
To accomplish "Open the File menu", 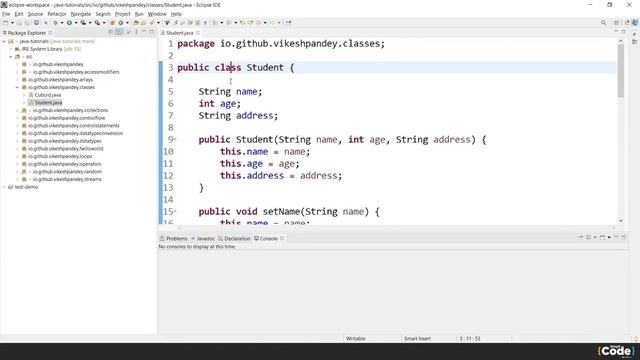I will tap(6, 14).
